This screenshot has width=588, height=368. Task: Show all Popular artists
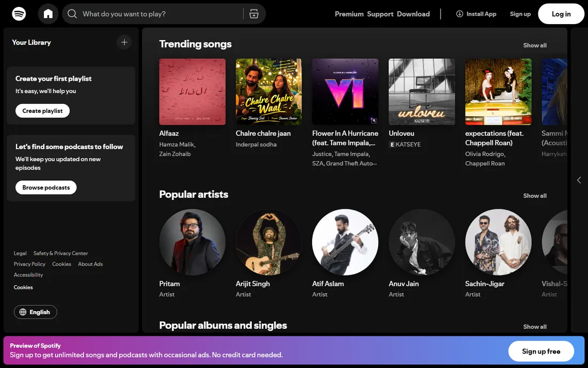coord(535,196)
